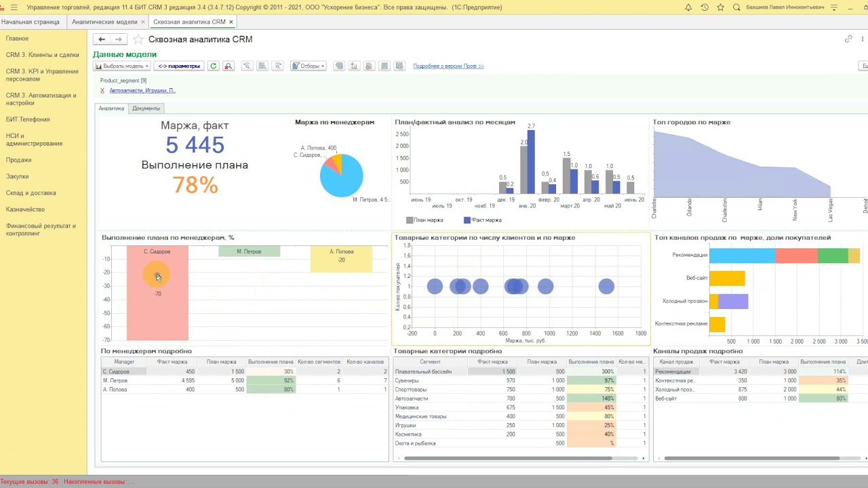868x488 pixels.
Task: Click blue Факт маржа legend swatch
Action: click(x=467, y=220)
